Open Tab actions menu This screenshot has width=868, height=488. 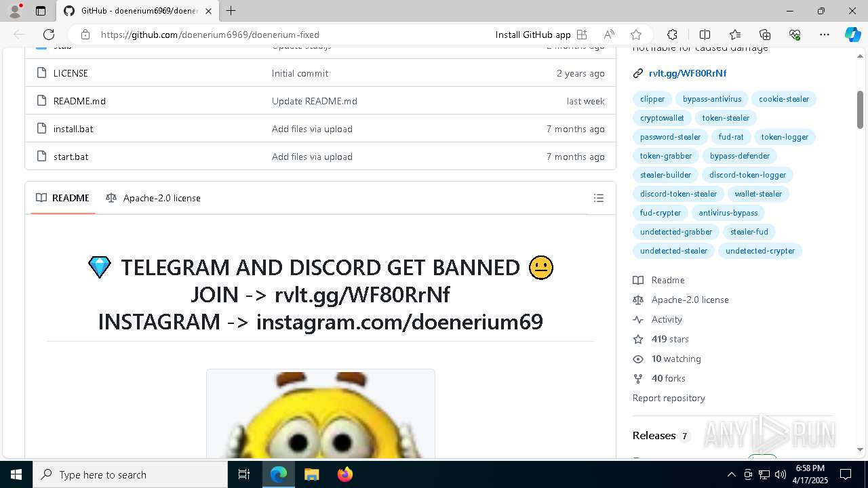click(x=41, y=11)
